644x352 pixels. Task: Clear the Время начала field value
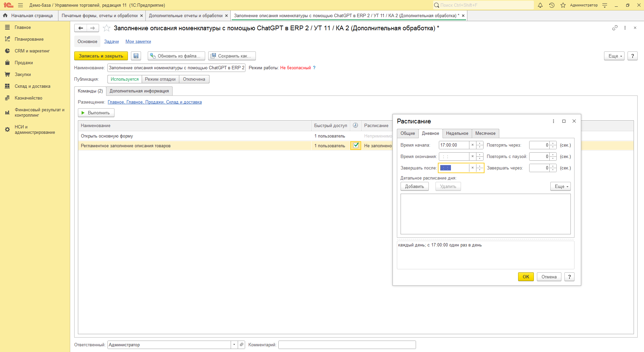(x=472, y=145)
